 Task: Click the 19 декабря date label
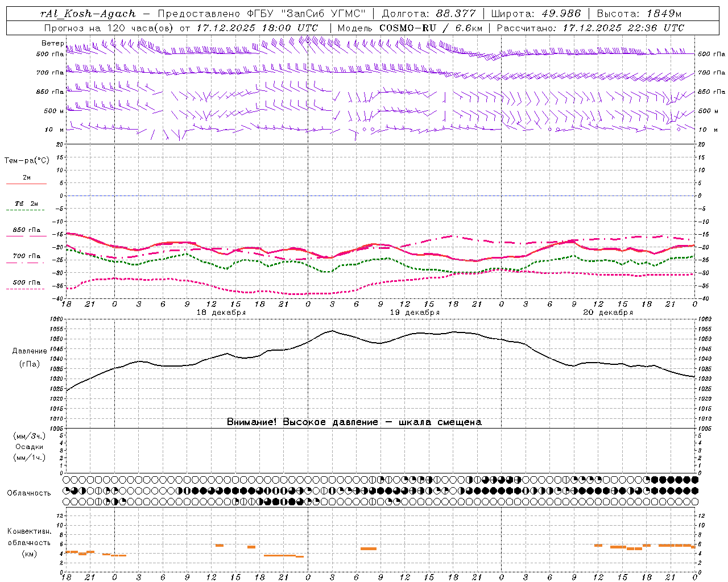coord(415,313)
